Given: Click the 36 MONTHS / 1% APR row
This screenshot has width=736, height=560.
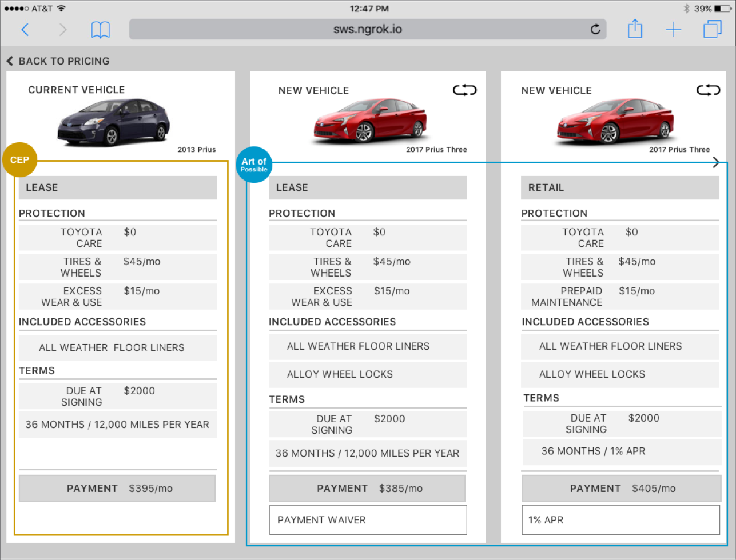Looking at the screenshot, I should (622, 451).
